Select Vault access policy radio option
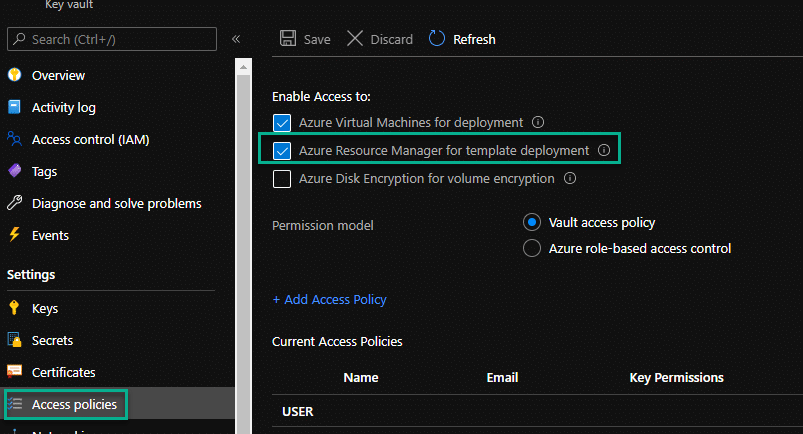This screenshot has width=803, height=434. click(x=532, y=222)
